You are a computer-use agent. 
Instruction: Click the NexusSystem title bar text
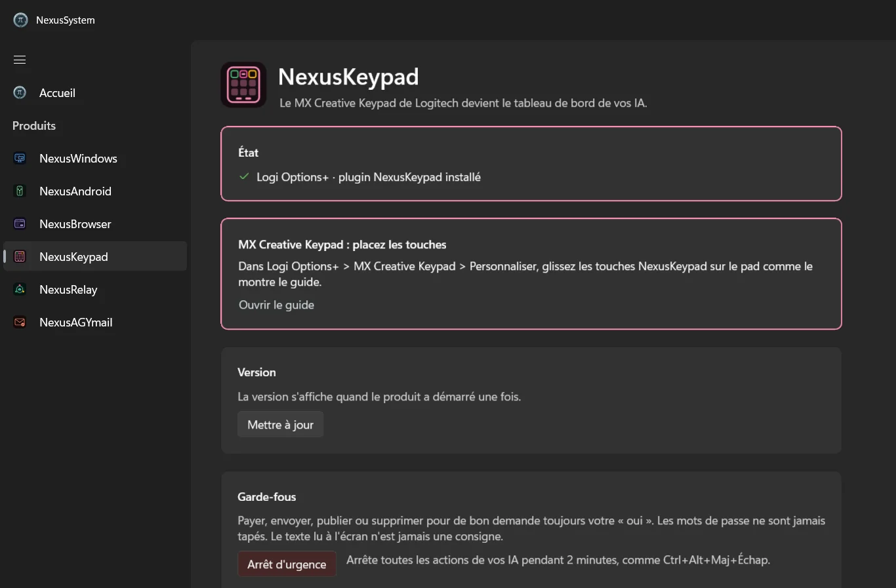[x=66, y=20]
